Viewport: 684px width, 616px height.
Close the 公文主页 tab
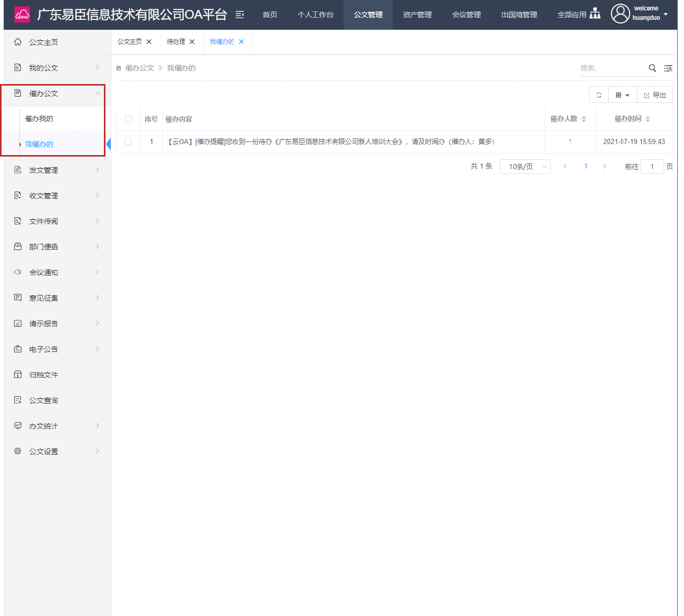(x=149, y=42)
